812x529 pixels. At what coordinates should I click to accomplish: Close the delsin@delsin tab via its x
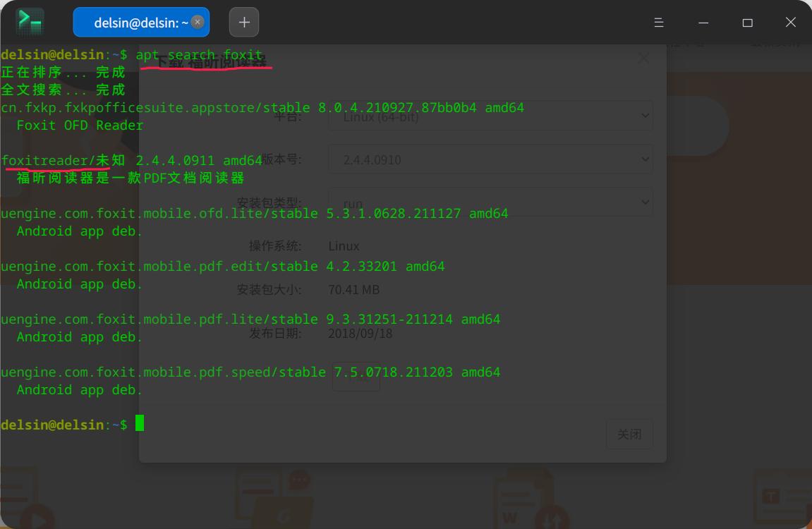click(196, 21)
